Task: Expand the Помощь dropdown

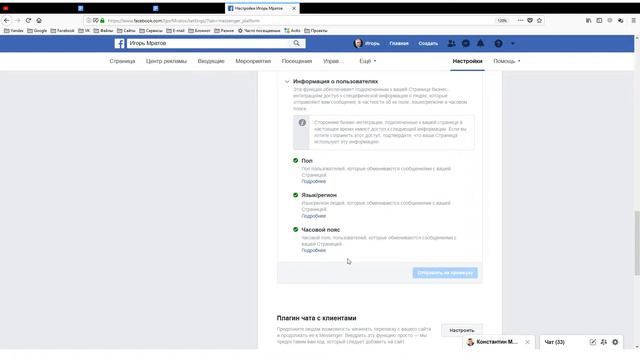Action: coord(507,61)
